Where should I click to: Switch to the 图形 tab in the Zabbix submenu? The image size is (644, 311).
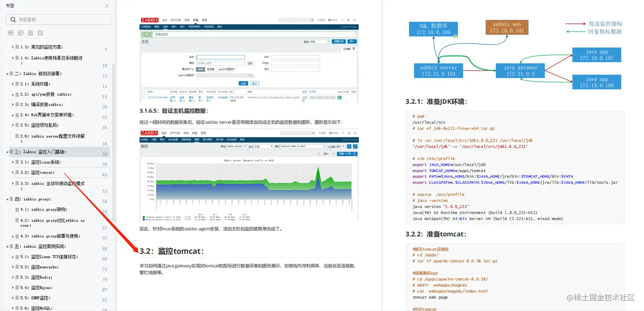[x=197, y=140]
